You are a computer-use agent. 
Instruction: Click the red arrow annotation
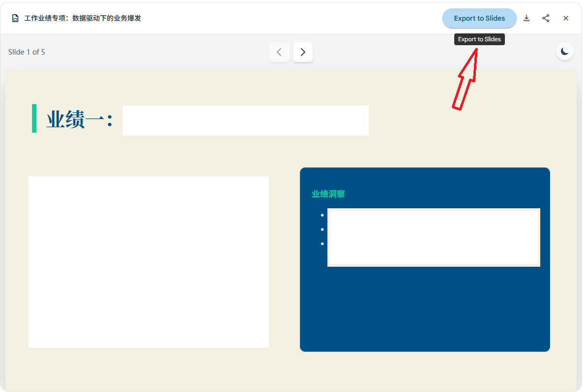point(465,80)
